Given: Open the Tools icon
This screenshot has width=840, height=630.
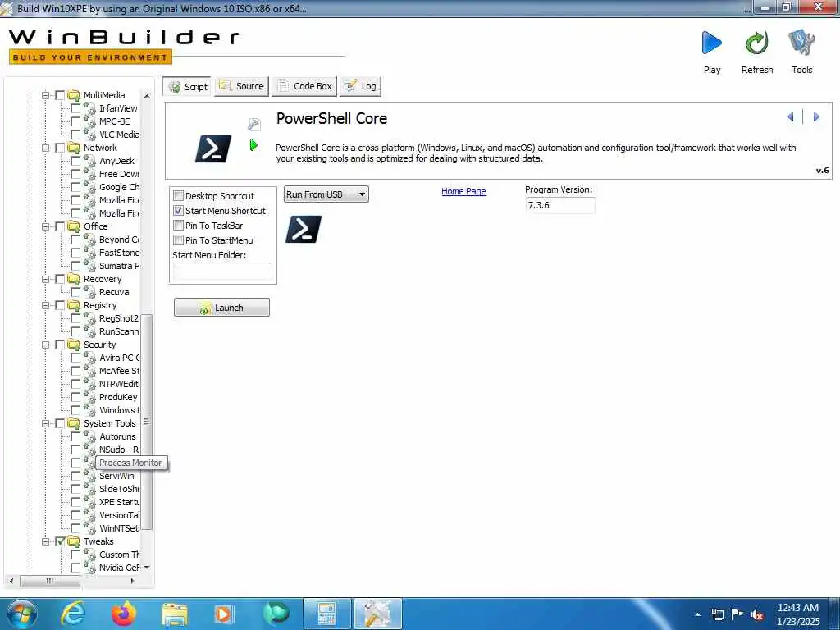Looking at the screenshot, I should coord(801,43).
